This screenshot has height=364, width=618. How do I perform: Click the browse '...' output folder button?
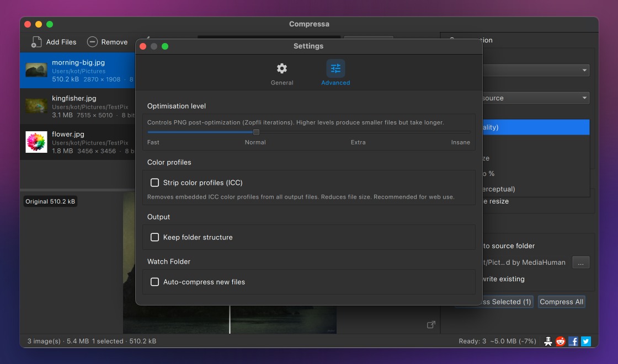click(x=580, y=263)
